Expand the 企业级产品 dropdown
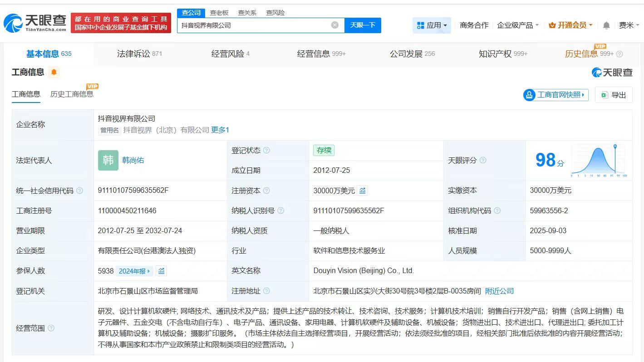Screen dimensions: 644x362 click(x=518, y=25)
